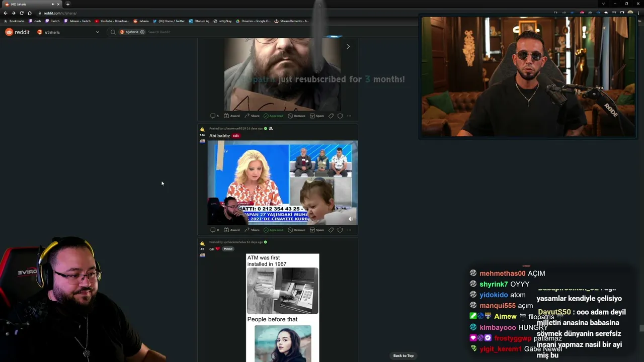Downvote the GH meme post
Viewport: 644px width, 362px height.
(x=202, y=255)
